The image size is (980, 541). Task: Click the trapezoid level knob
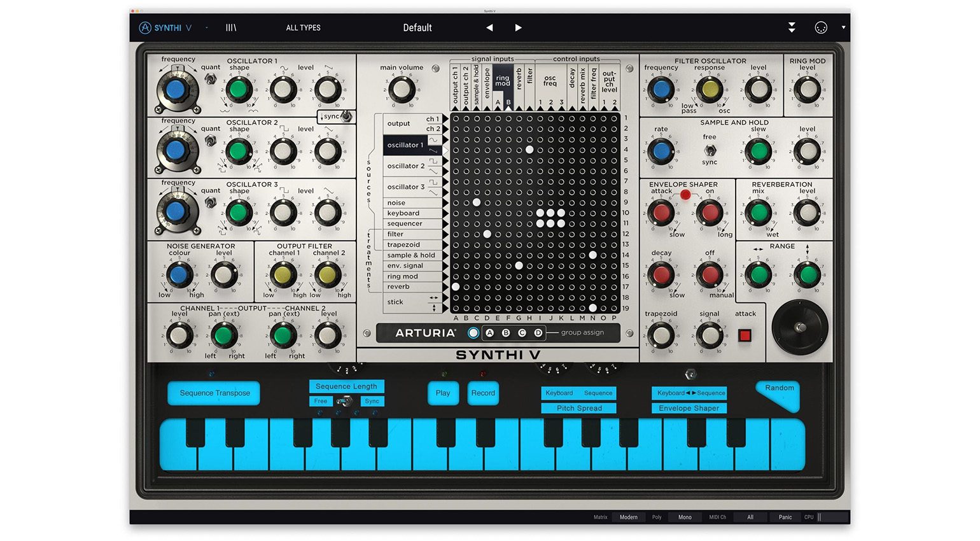(x=661, y=335)
